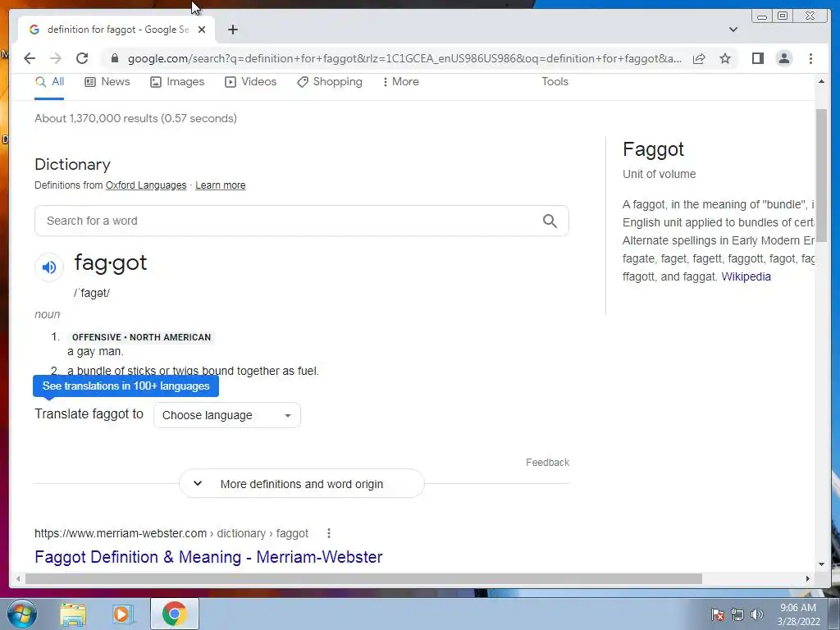This screenshot has width=840, height=630.
Task: Click the taskbar clock showing 9:06 AM
Action: pyautogui.click(x=798, y=614)
